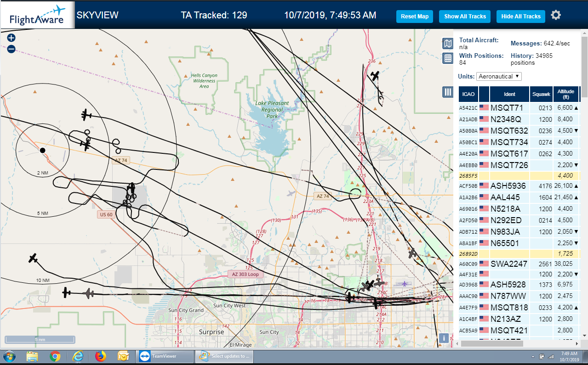The height and width of the screenshot is (365, 588).
Task: Select the N983JA aircraft row
Action: pyautogui.click(x=519, y=231)
